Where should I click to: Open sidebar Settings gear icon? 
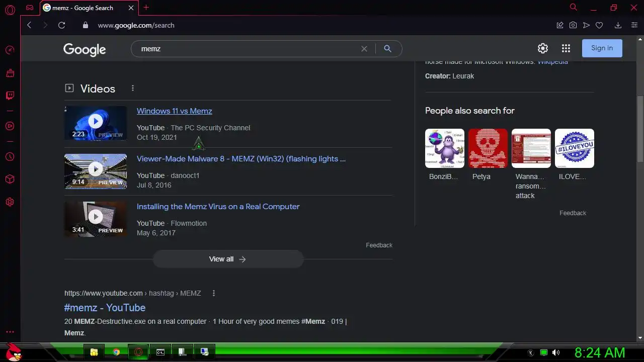coord(10,202)
